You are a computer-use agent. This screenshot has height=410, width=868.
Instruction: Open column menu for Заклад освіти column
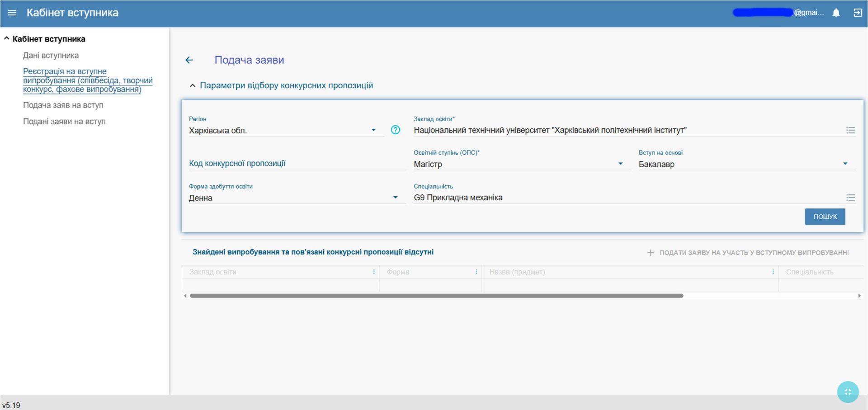[373, 272]
